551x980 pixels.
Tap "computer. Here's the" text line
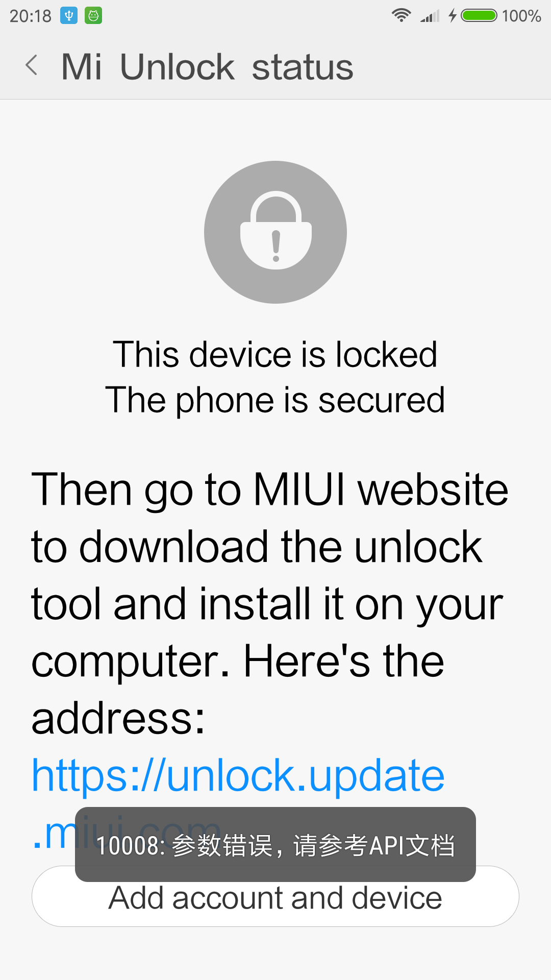[x=238, y=661]
